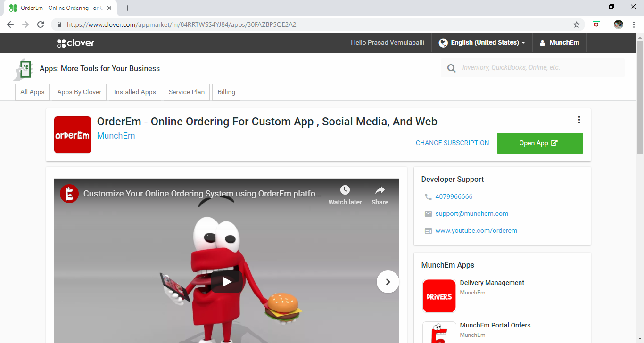This screenshot has height=343, width=644.
Task: Click 'Developer Support' heading text
Action: tap(453, 180)
